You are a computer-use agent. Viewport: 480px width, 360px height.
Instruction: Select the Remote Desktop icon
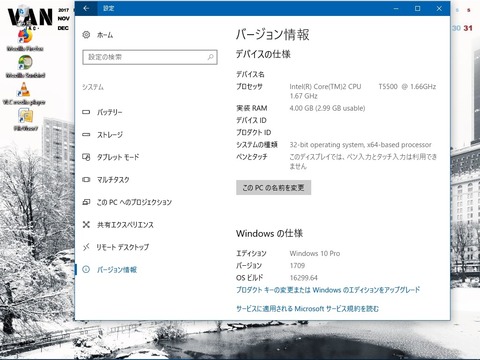coord(86,247)
